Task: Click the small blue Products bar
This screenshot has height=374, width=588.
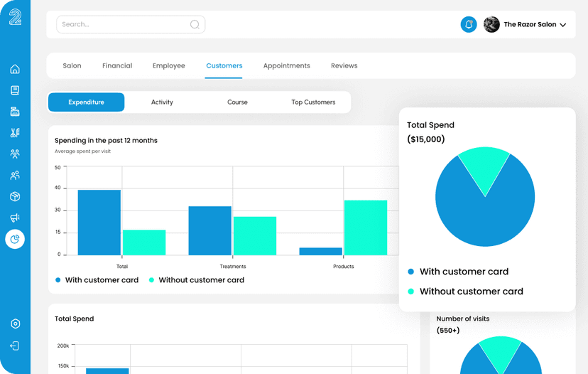Action: pos(320,252)
